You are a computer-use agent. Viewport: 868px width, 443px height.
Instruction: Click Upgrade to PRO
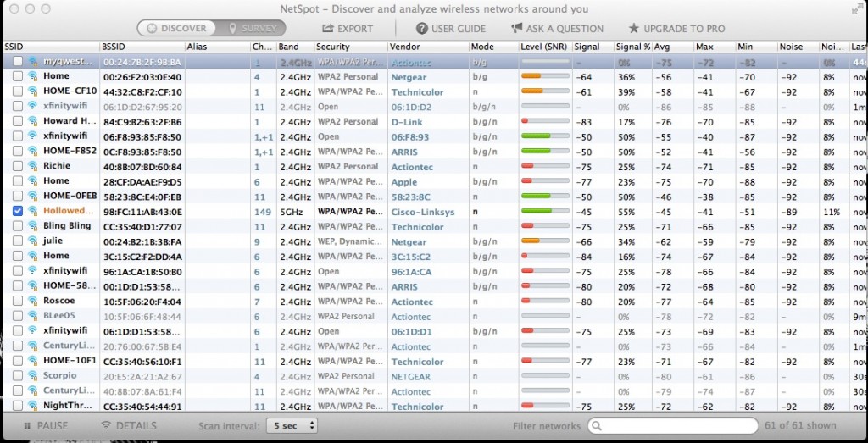tap(676, 29)
